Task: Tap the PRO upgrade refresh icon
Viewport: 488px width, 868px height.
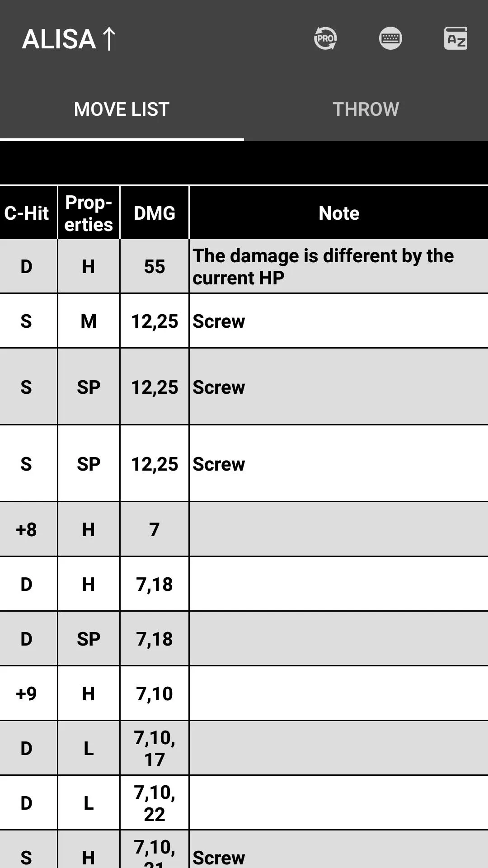Action: click(x=325, y=38)
